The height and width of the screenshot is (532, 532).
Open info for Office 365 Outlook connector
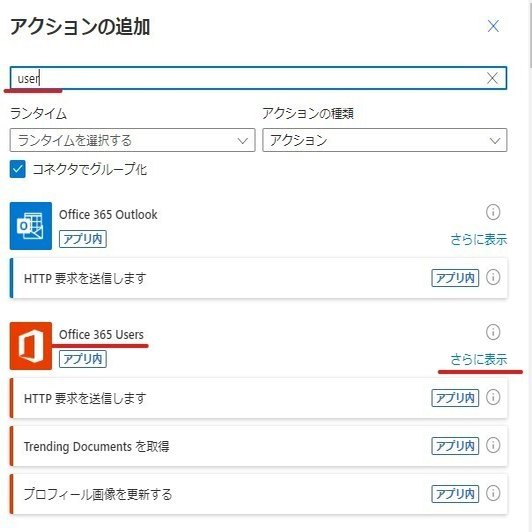[x=493, y=212]
